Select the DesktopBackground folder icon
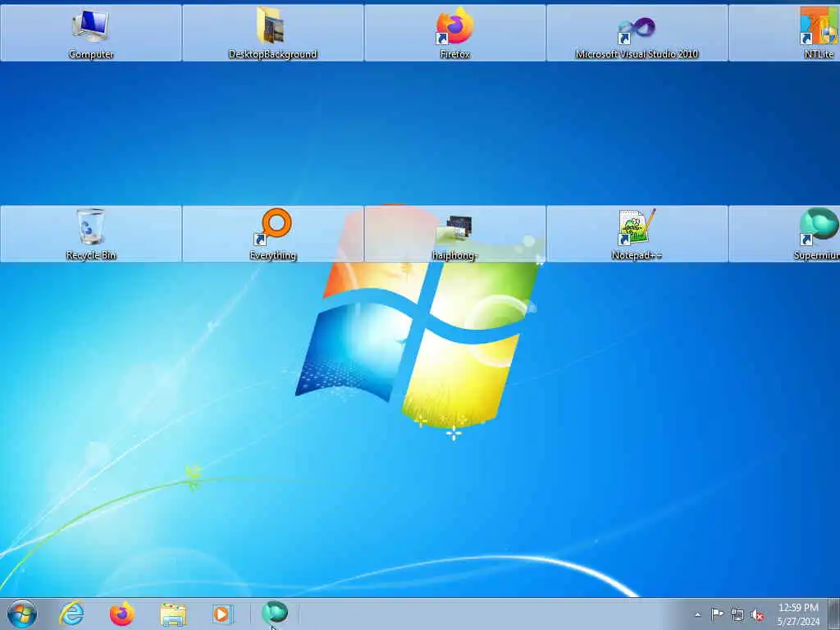 tap(272, 33)
